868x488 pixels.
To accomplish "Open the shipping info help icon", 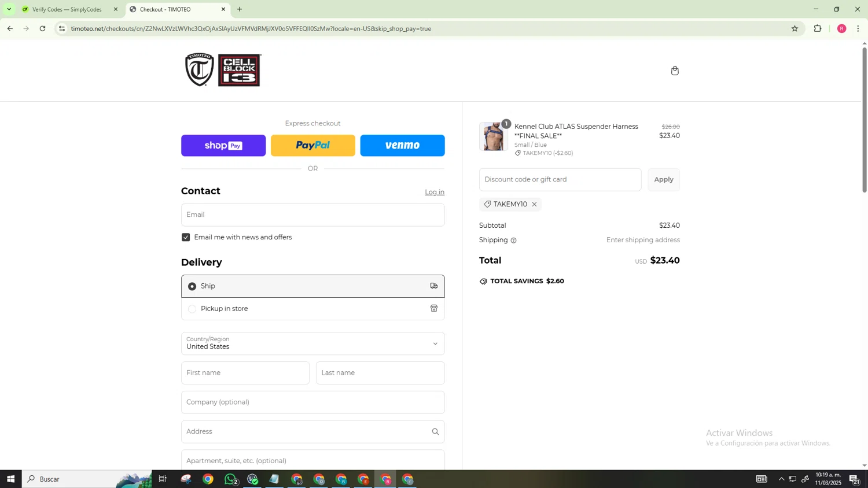I will tap(513, 241).
